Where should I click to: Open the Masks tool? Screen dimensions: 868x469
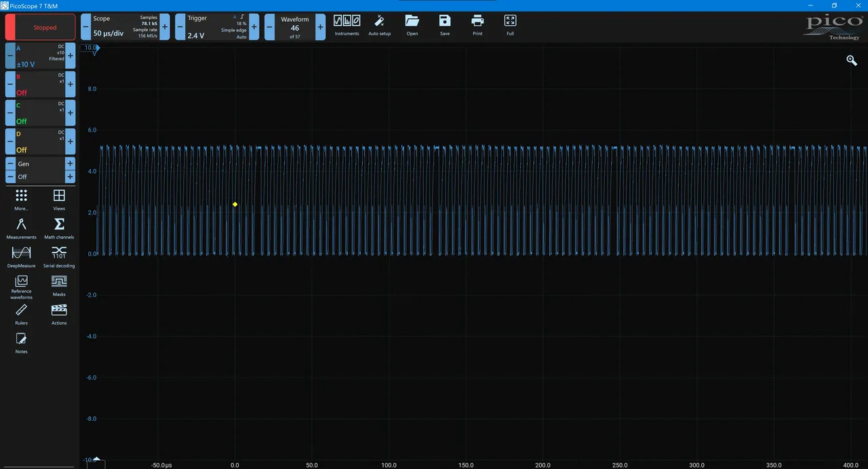(x=59, y=285)
